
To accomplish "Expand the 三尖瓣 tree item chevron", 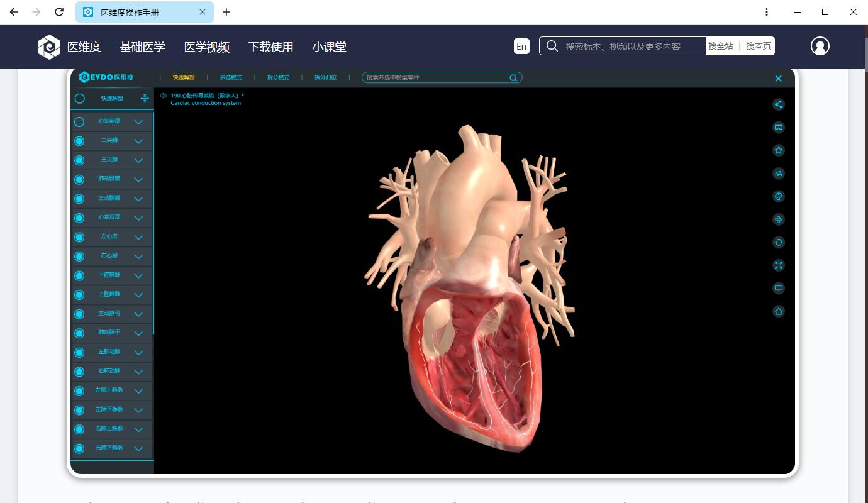I will pyautogui.click(x=138, y=160).
